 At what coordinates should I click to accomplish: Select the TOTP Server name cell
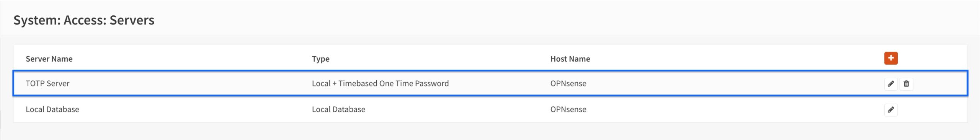coord(47,83)
